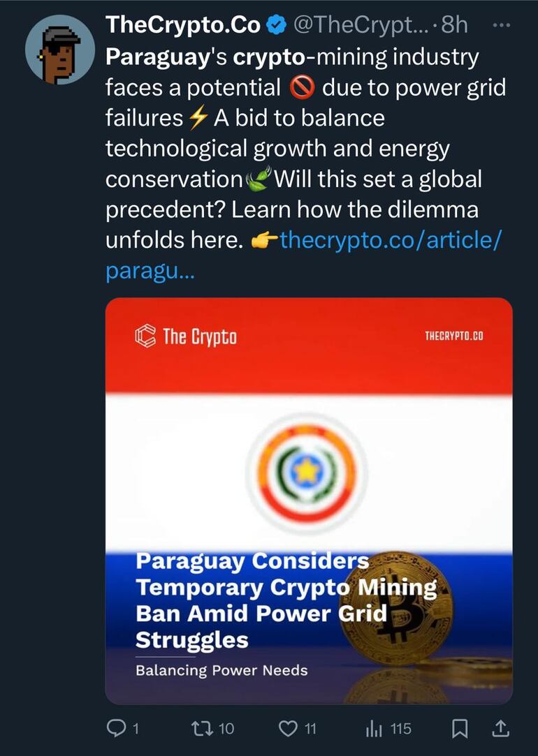
Task: Open the reply icon under the tweet
Action: 115,729
